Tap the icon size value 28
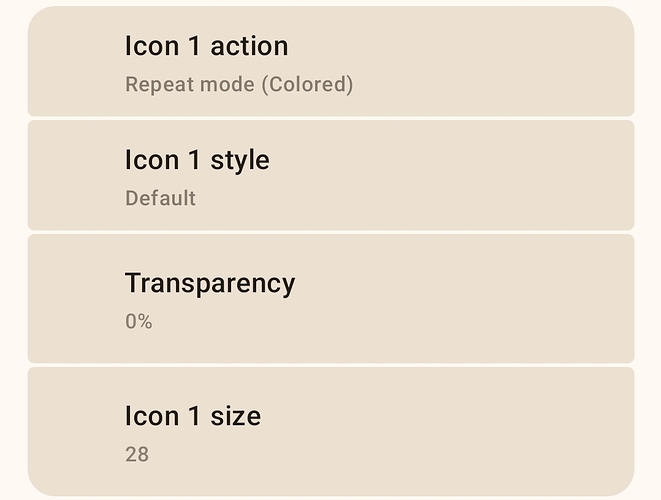Image resolution: width=661 pixels, height=500 pixels. pyautogui.click(x=137, y=455)
